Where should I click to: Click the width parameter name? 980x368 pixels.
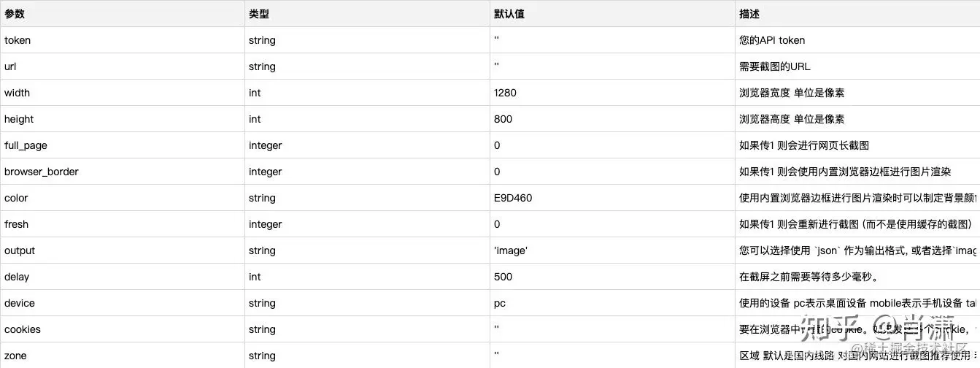[x=18, y=93]
